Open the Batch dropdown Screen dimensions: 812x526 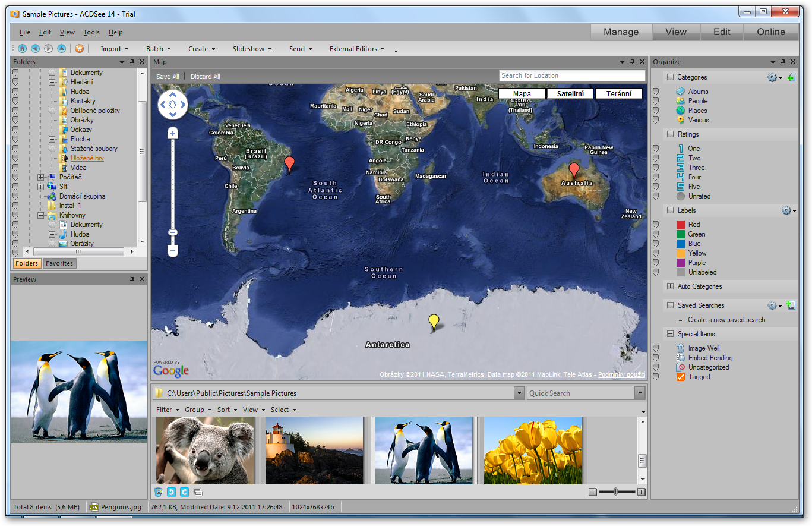(x=158, y=49)
